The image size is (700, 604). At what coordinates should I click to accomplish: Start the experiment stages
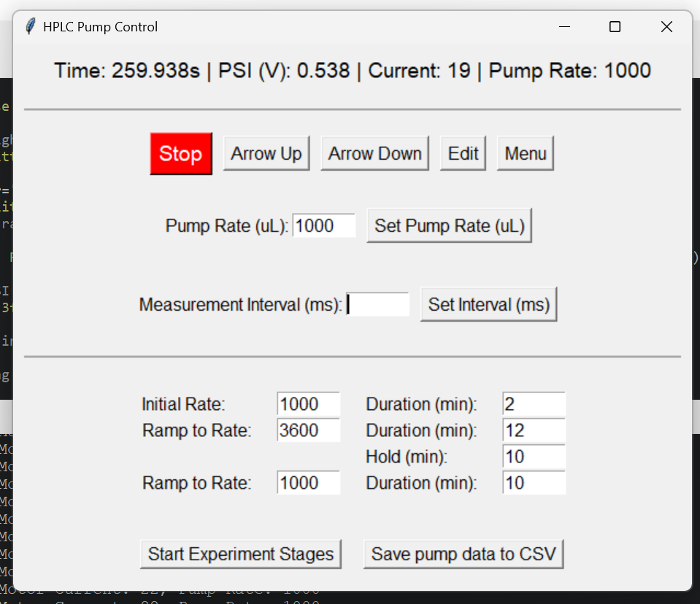pyautogui.click(x=241, y=554)
